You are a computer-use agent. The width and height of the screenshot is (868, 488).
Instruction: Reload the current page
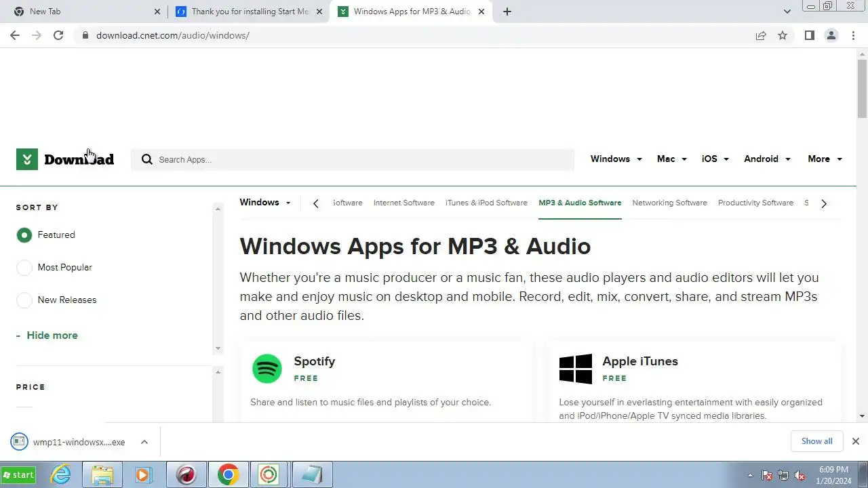pyautogui.click(x=58, y=35)
